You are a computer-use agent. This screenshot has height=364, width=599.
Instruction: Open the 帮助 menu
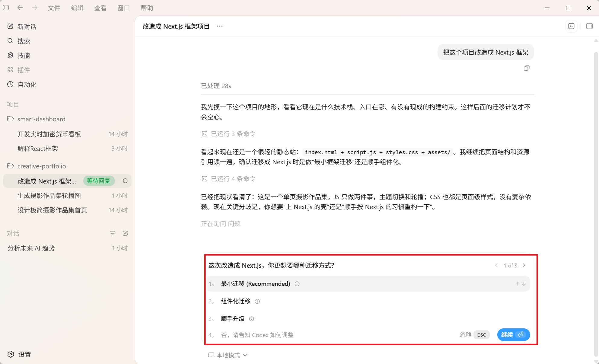tap(147, 8)
